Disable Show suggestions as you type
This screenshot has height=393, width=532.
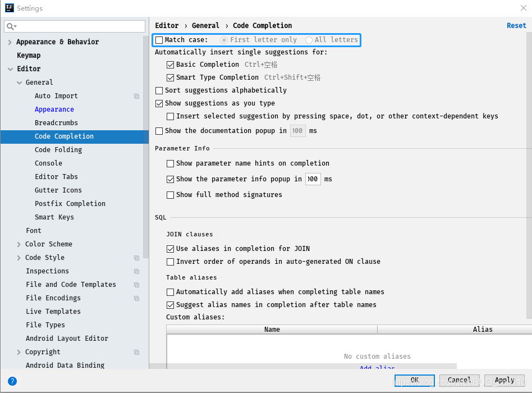(160, 103)
